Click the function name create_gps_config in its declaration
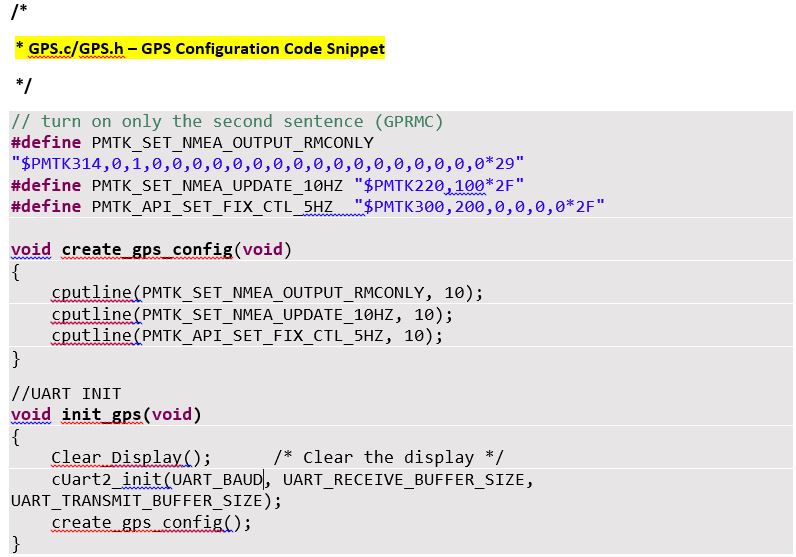 (147, 250)
